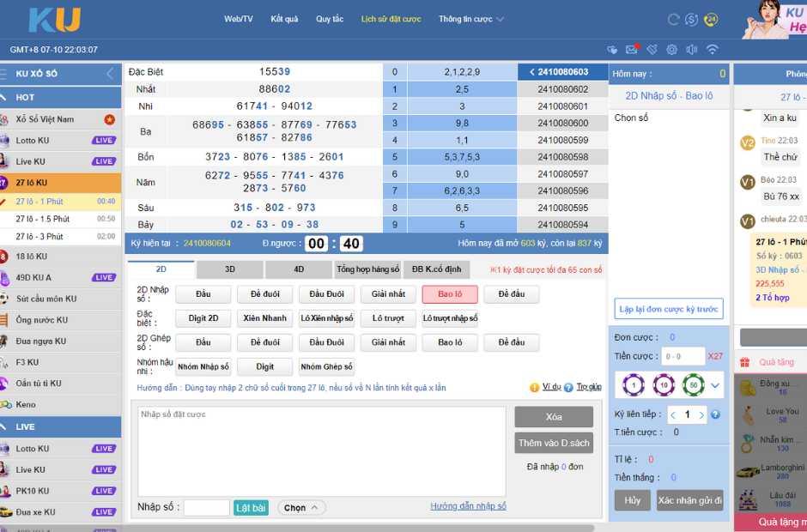Select Lô trượt bet type

pyautogui.click(x=388, y=318)
